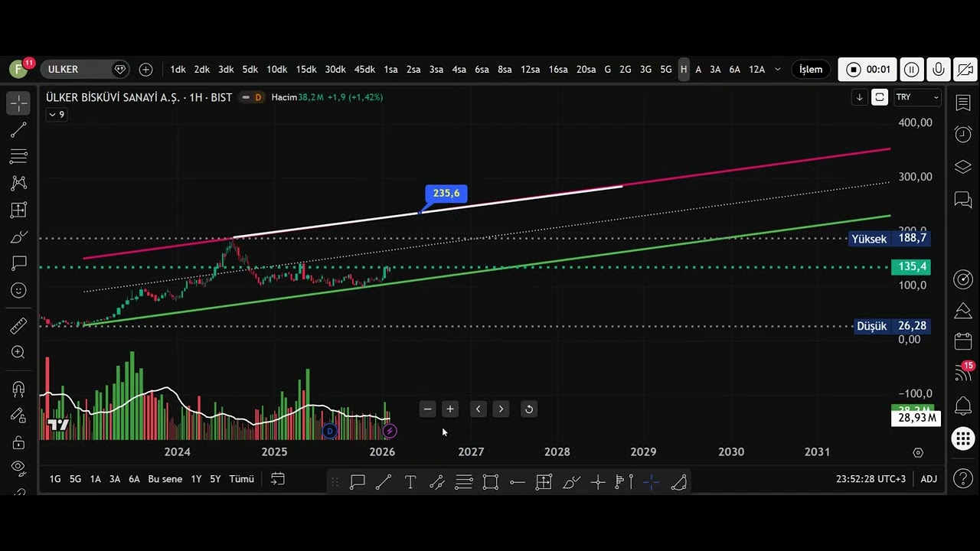The image size is (980, 551).
Task: Open the Fibonacci tools in left toolbar
Action: click(x=18, y=157)
